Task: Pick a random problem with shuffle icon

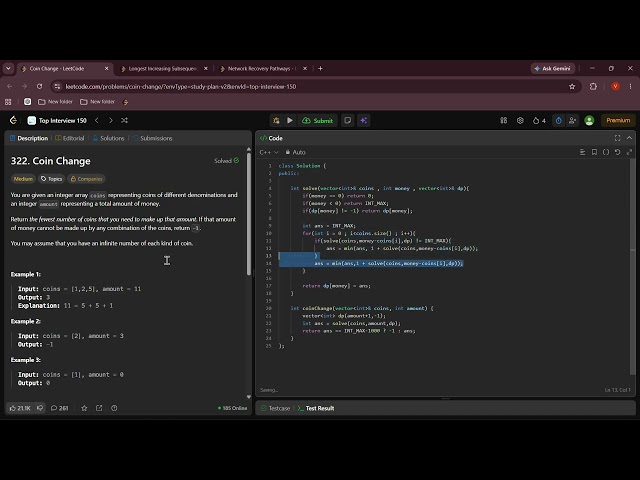Action: pyautogui.click(x=124, y=120)
